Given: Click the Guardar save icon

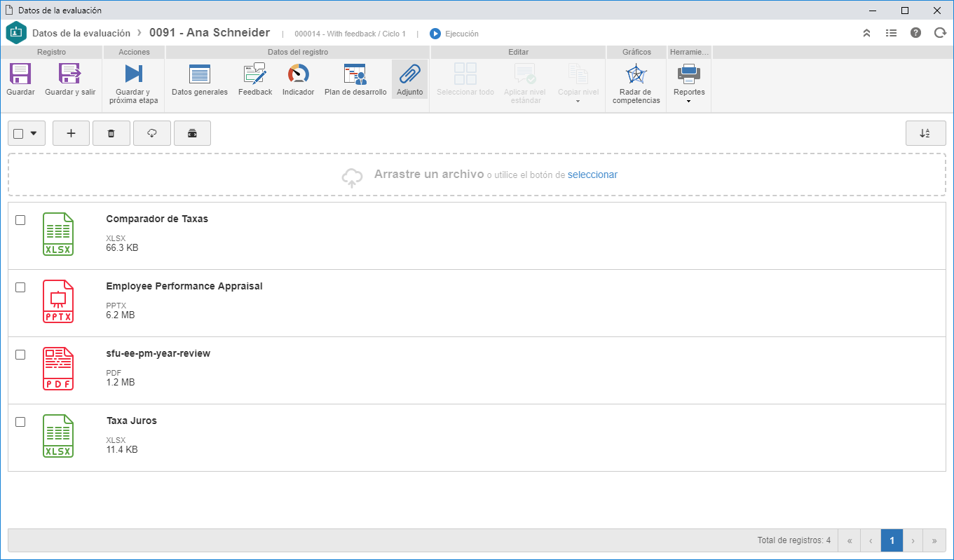Looking at the screenshot, I should tap(20, 74).
